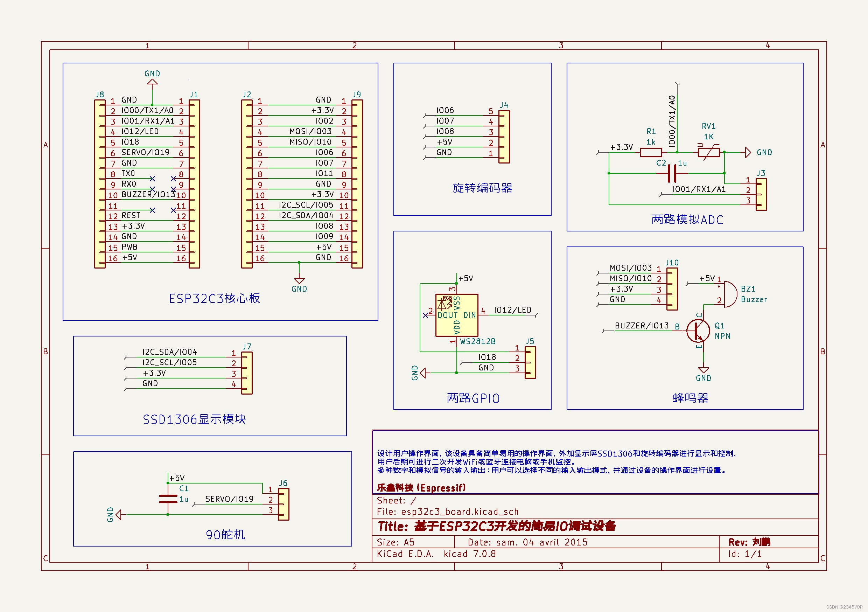Click the WS2812B RGB LED component
Screen dimensions: 868x612
point(457,315)
